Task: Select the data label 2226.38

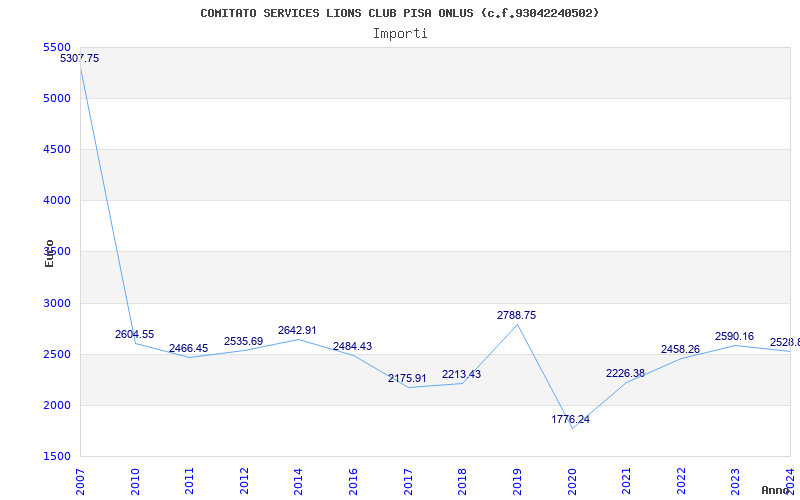Action: point(626,373)
